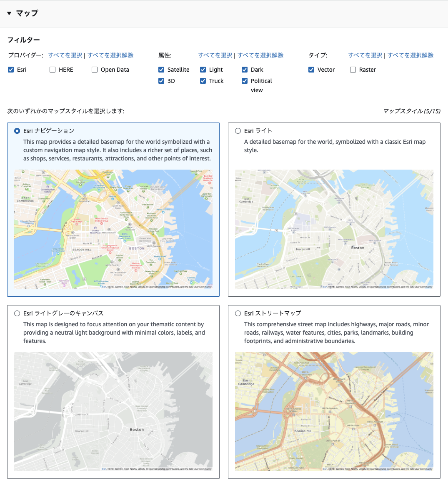This screenshot has height=483, width=448.
Task: Click プロバイダー すべてを選択 link
Action: pos(65,55)
